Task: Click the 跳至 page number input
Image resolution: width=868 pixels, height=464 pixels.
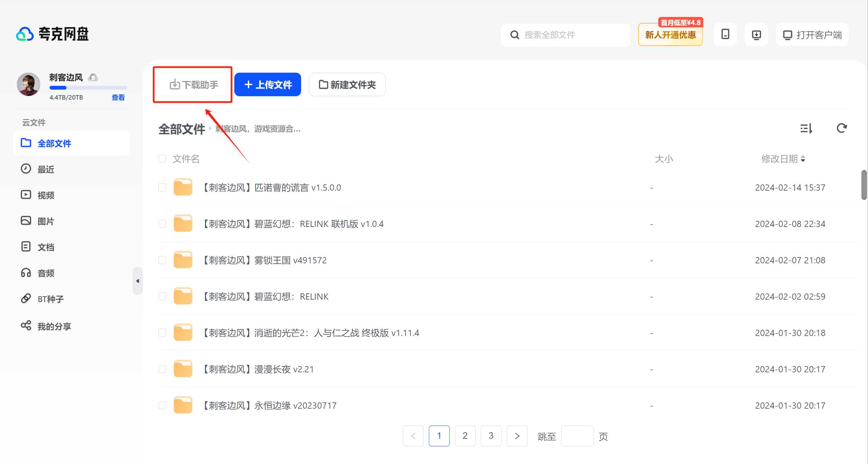Action: [577, 436]
